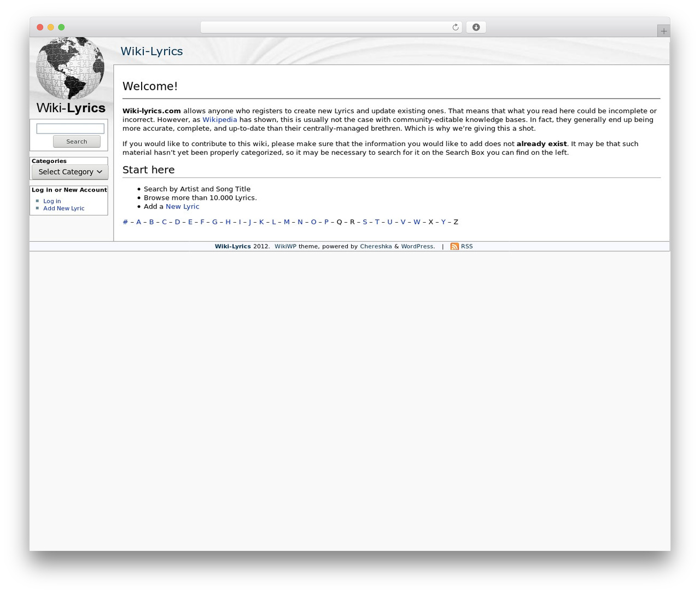The height and width of the screenshot is (593, 700).
Task: Open the Add New Lyric sidebar link
Action: [x=64, y=208]
